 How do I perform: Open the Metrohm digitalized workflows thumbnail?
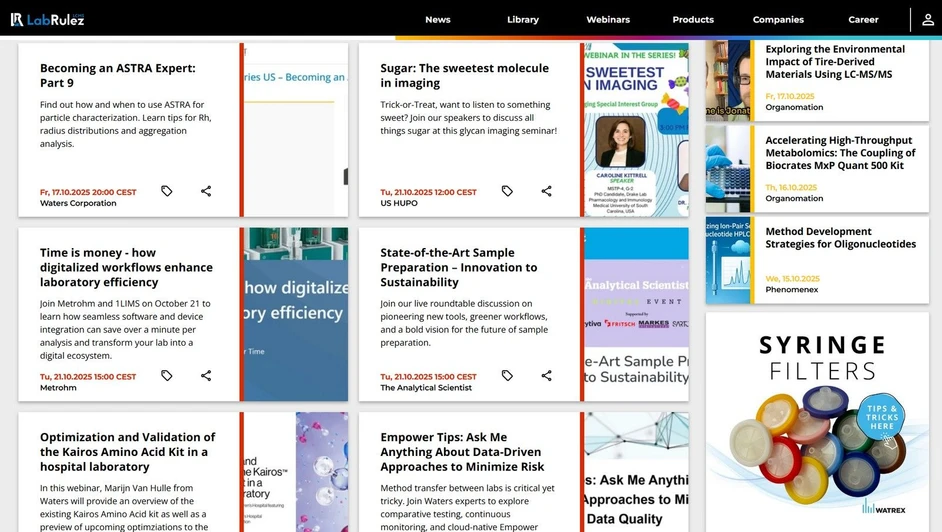coord(296,314)
